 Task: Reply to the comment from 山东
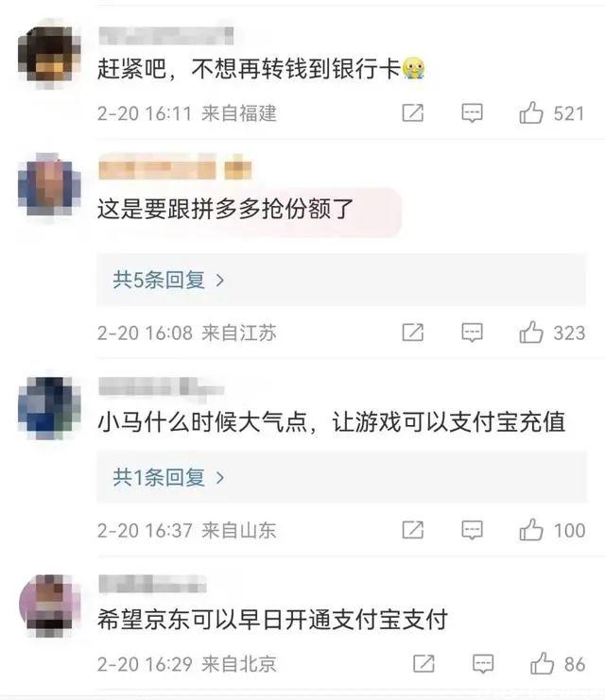[x=472, y=530]
